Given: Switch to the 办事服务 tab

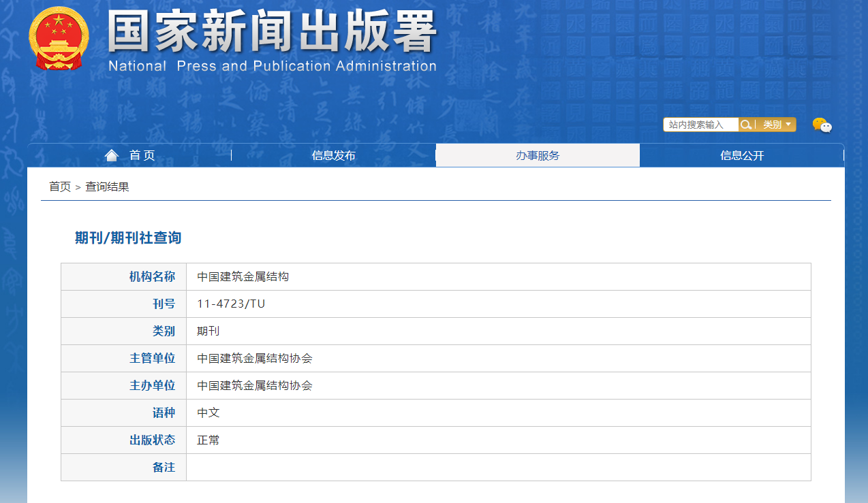Looking at the screenshot, I should (537, 156).
